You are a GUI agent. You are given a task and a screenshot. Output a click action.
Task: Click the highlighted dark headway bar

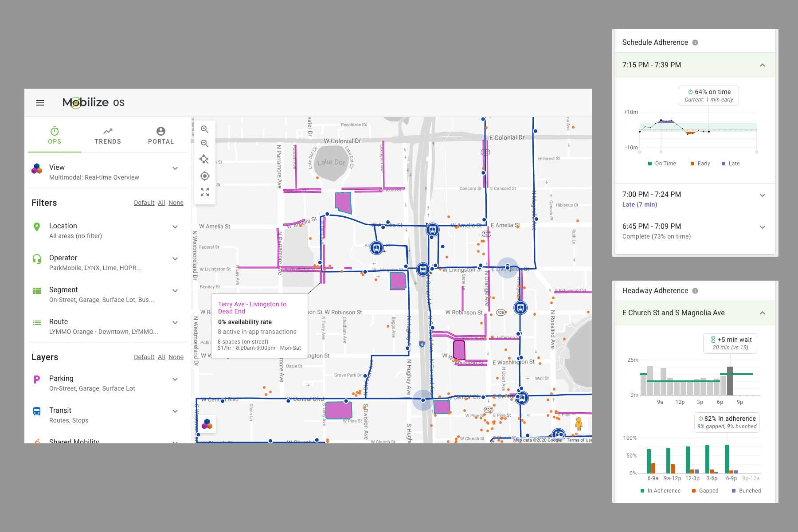coord(730,381)
